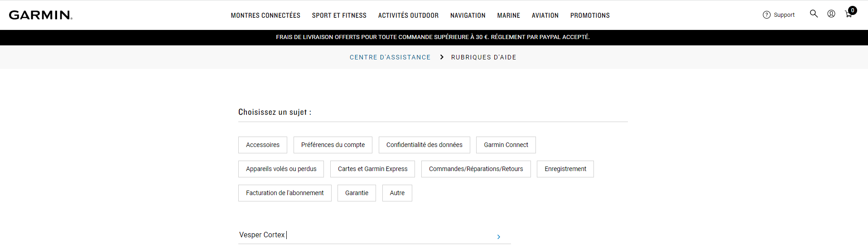Viewport: 868px width, 250px height.
Task: Select Appareils volés ou perdus topic
Action: click(x=281, y=169)
